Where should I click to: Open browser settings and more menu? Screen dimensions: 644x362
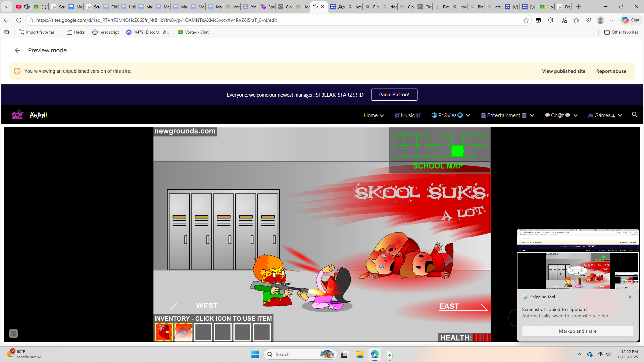[612, 20]
